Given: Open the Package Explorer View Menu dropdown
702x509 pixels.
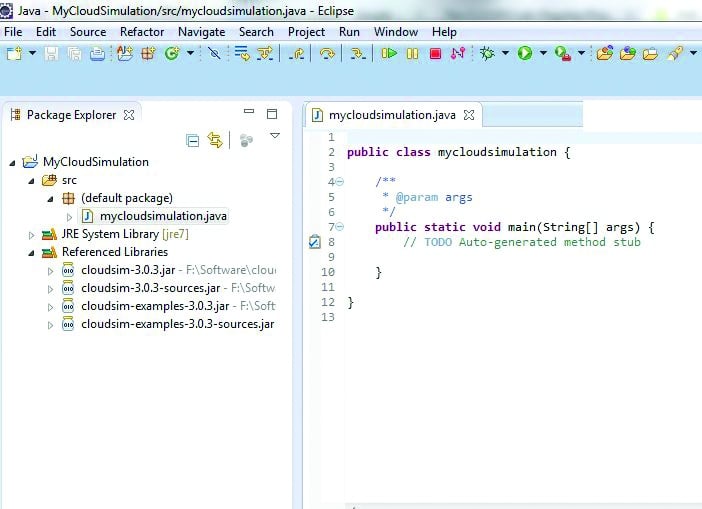Looking at the screenshot, I should (275, 137).
